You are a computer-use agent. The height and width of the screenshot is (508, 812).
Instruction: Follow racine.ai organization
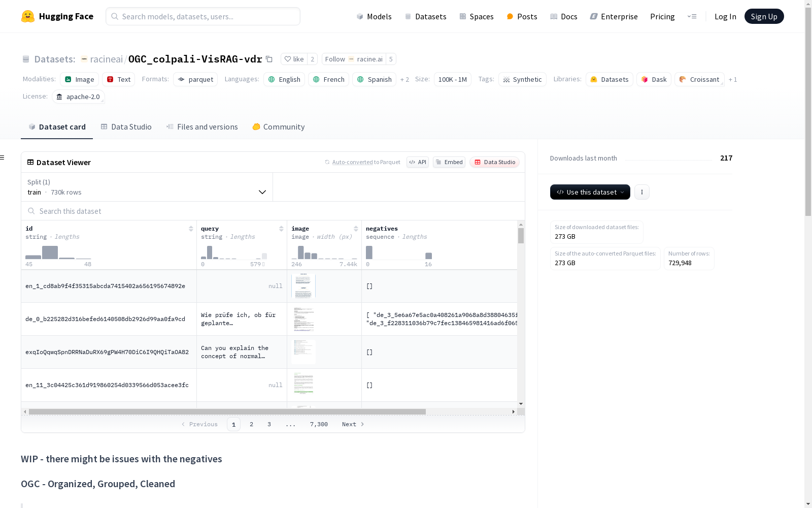354,59
